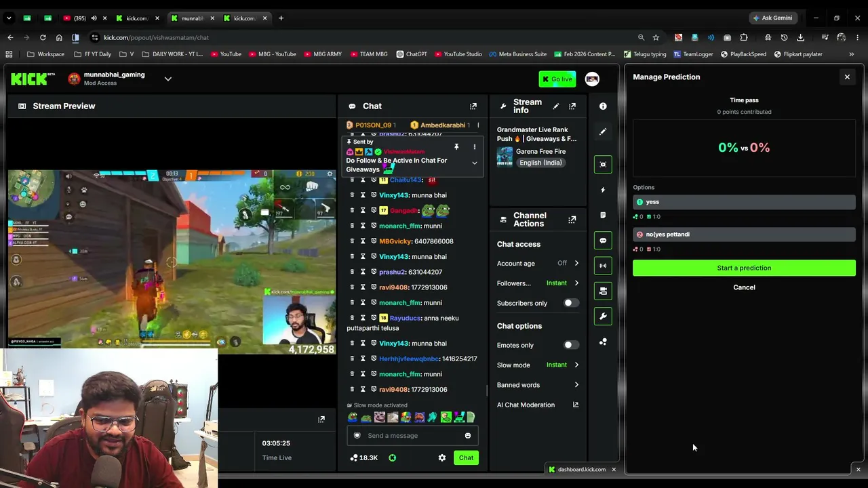
Task: Expand the pinned message chevron
Action: click(x=475, y=163)
